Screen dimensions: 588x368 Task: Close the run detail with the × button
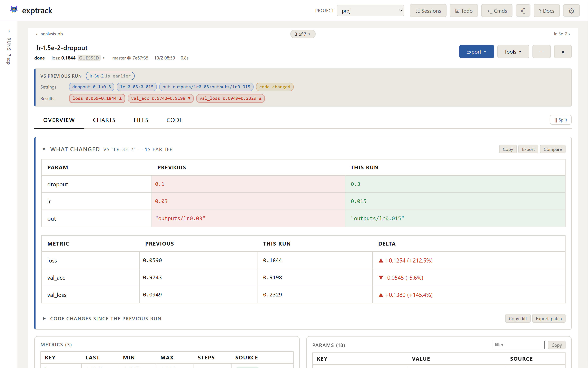pos(563,52)
